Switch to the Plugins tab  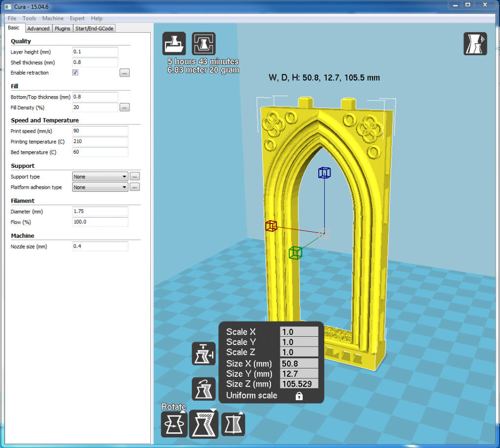point(62,28)
